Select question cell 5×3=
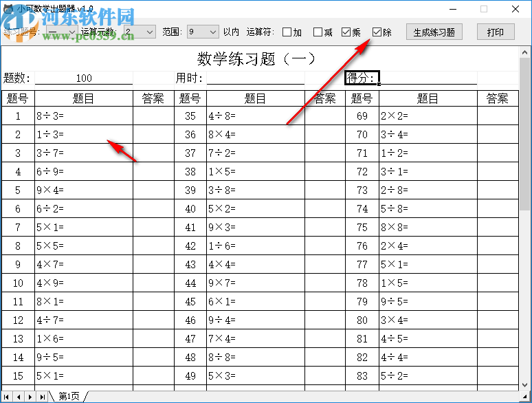 256,375
